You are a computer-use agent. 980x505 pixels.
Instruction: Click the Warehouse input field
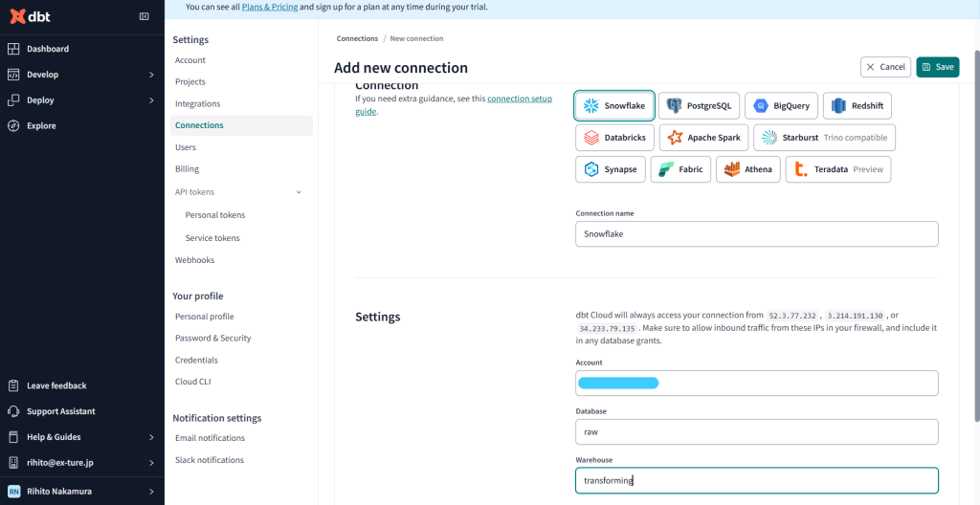coord(757,481)
